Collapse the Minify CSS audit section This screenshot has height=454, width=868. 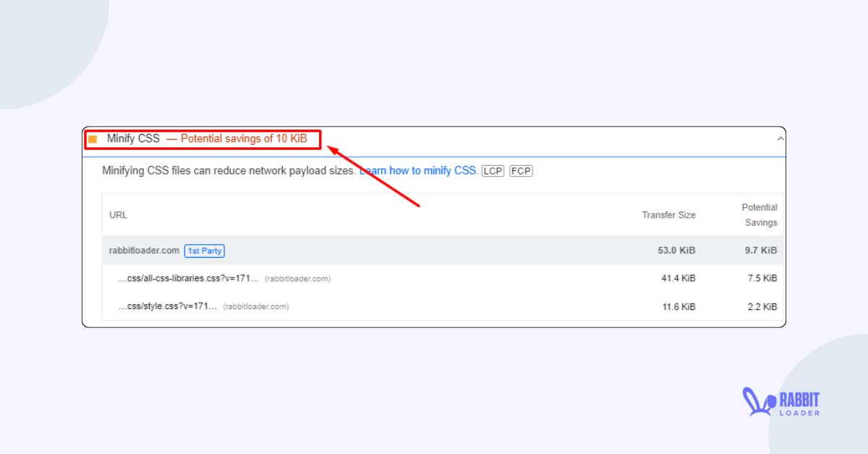(x=780, y=138)
